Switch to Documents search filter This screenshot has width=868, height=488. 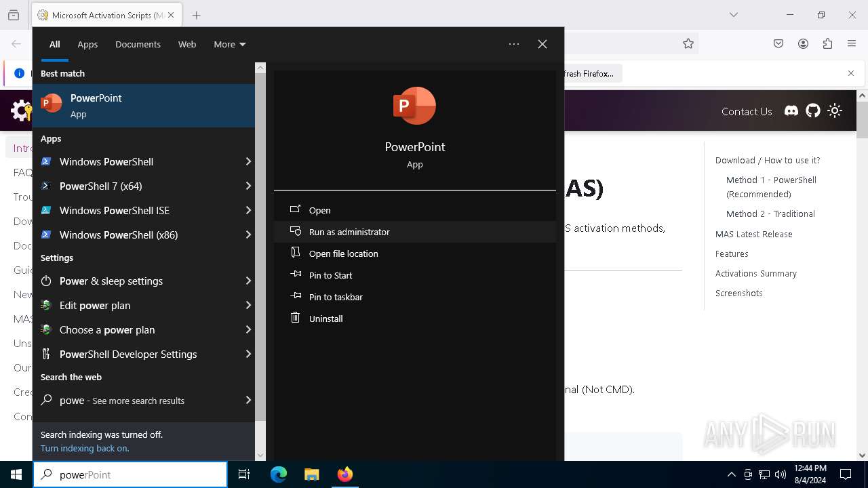pyautogui.click(x=138, y=44)
